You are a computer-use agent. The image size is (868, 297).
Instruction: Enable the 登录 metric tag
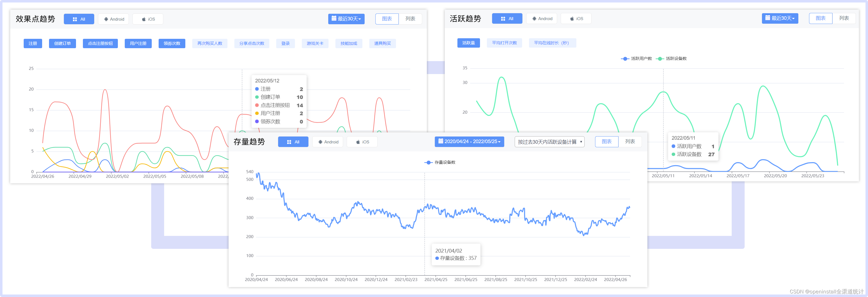pos(285,43)
